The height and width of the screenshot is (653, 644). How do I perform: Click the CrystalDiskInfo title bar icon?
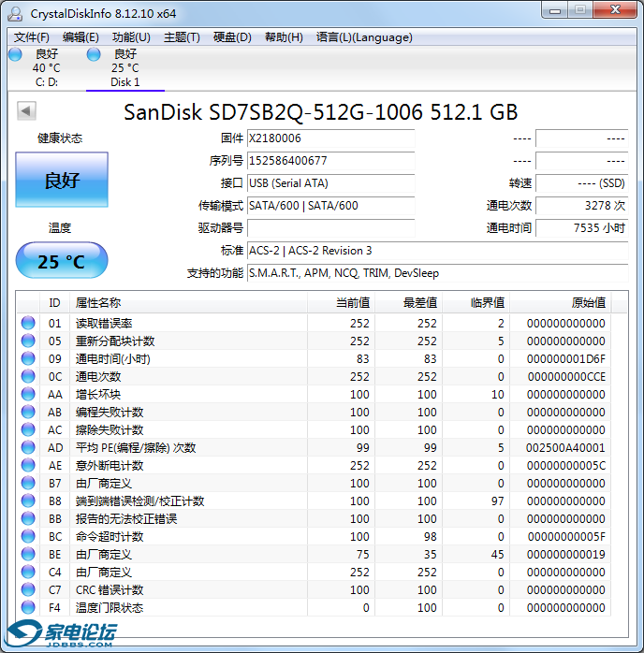15,13
